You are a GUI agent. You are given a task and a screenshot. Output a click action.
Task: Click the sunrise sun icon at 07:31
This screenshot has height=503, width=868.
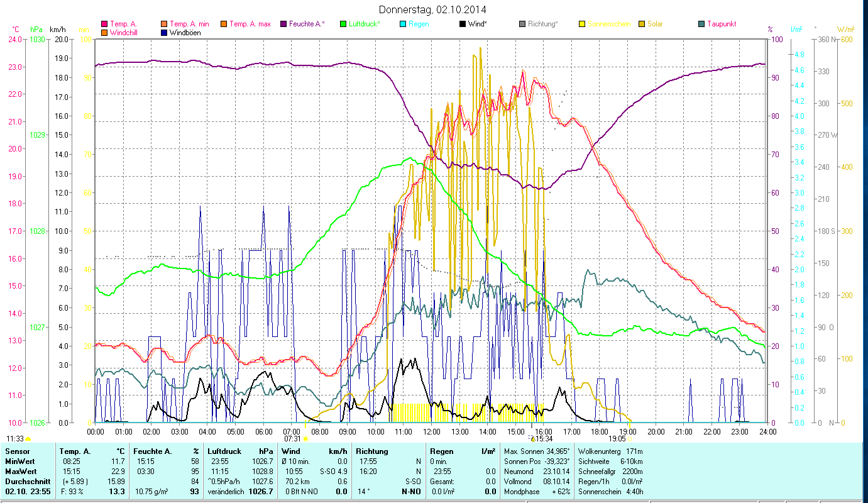point(306,439)
